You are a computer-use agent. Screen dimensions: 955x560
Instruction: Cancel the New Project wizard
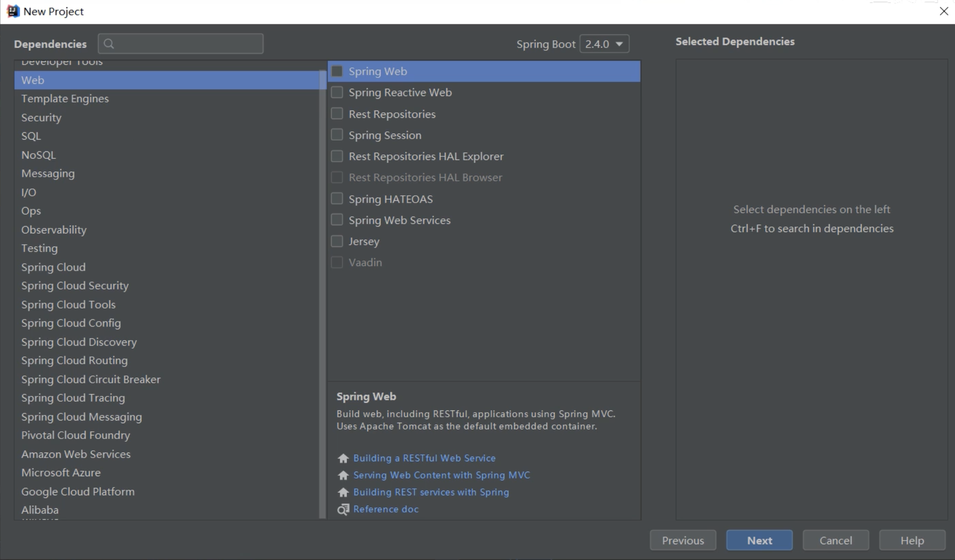tap(836, 541)
